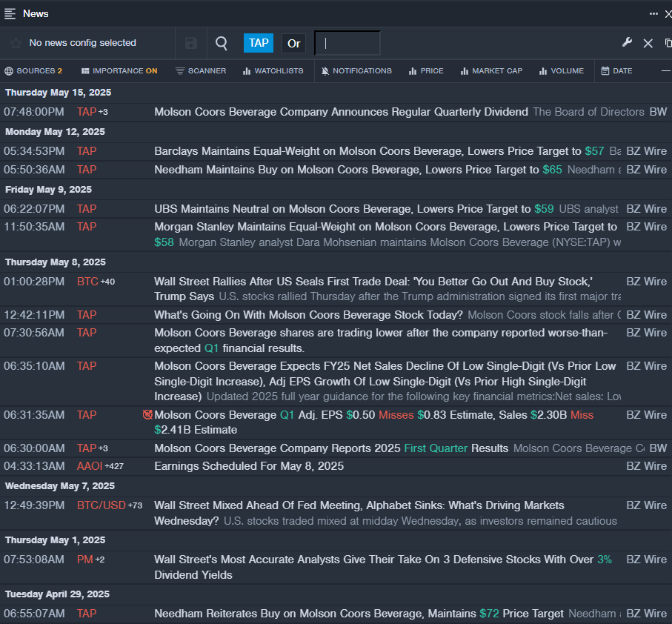Open the Wall Street Rallies After US Seals Trade Deal headline
Screen dimensions: 672x624
tap(373, 289)
